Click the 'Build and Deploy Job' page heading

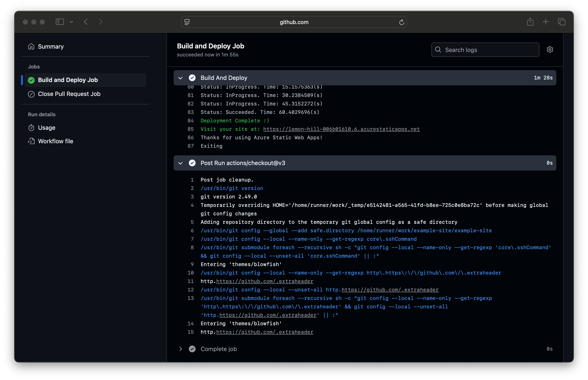pyautogui.click(x=211, y=46)
